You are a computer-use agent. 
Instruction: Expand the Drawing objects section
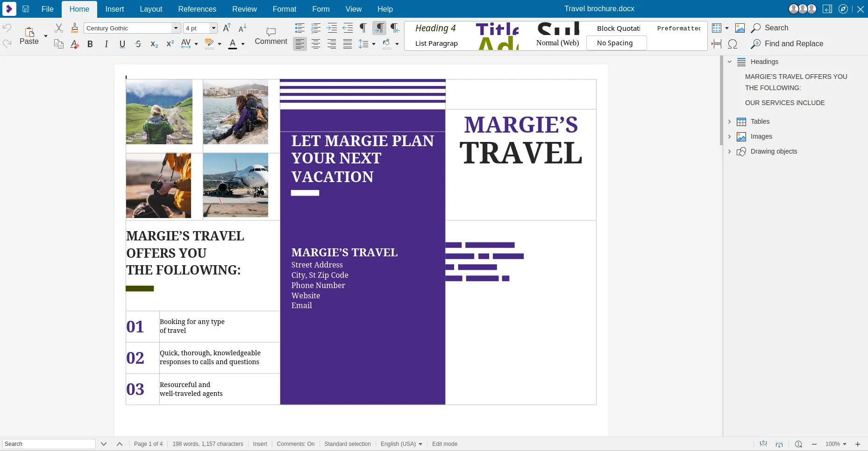(730, 151)
